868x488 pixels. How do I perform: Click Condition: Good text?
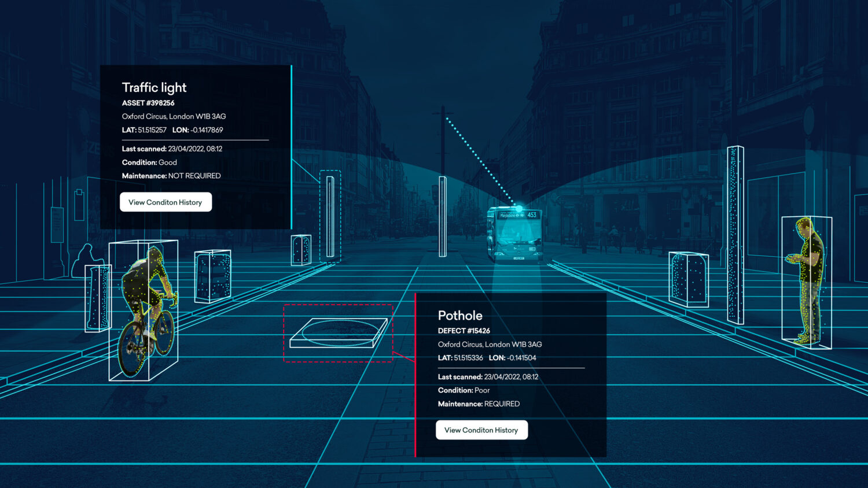point(149,162)
